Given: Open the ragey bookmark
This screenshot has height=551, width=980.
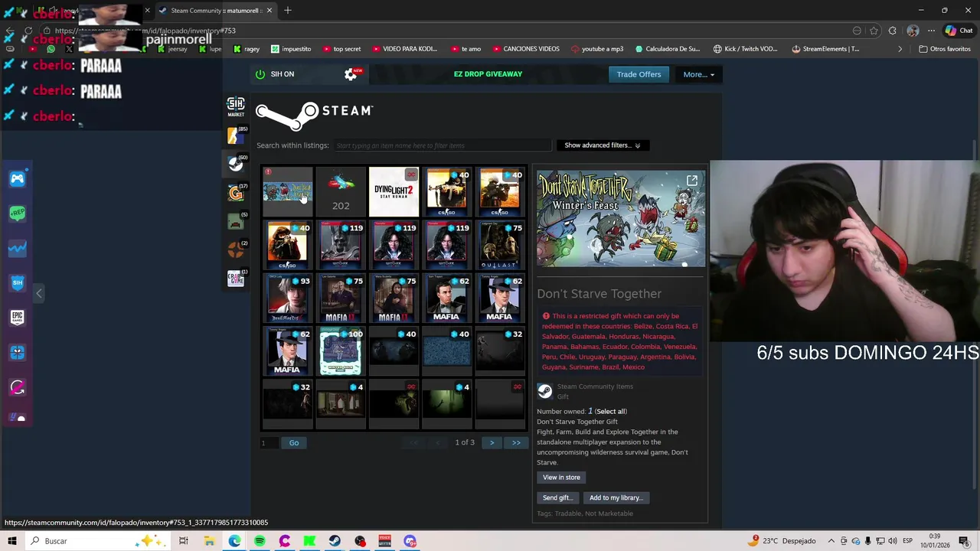Looking at the screenshot, I should pos(247,49).
